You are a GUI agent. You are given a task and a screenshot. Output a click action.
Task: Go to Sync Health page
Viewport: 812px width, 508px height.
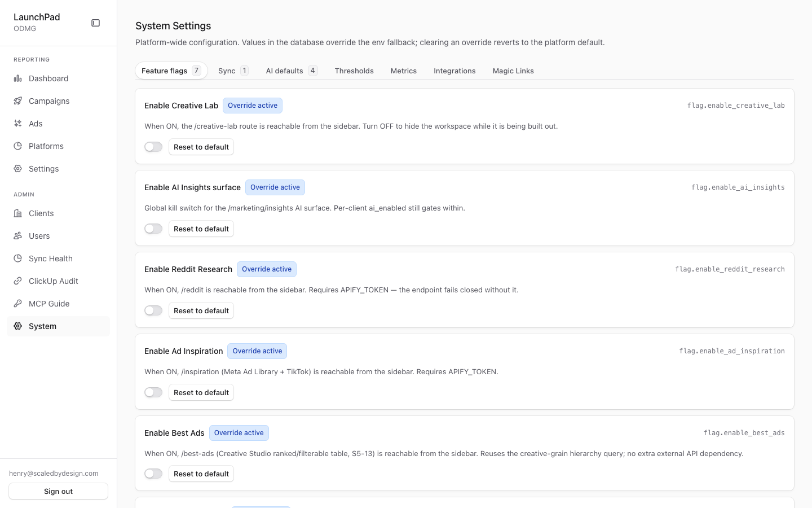[x=58, y=259]
